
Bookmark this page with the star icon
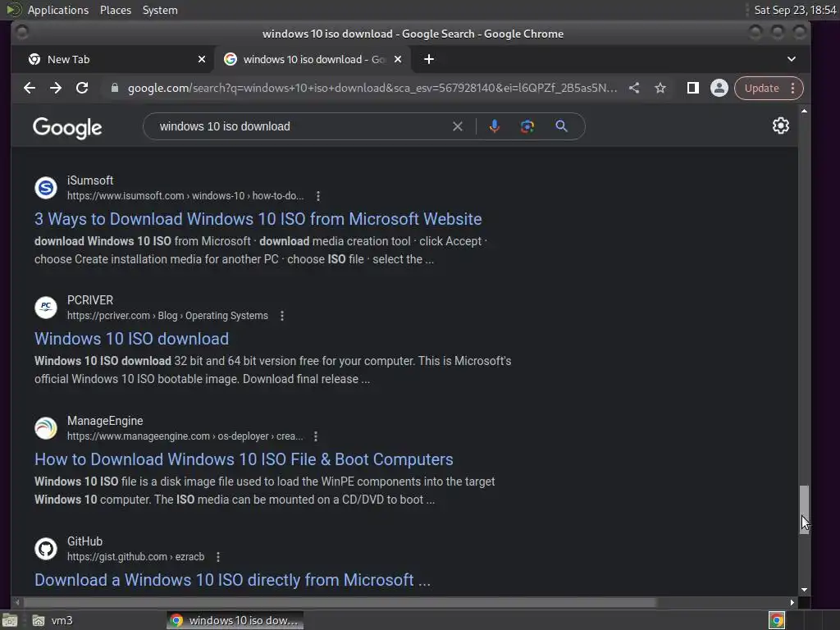click(x=660, y=88)
